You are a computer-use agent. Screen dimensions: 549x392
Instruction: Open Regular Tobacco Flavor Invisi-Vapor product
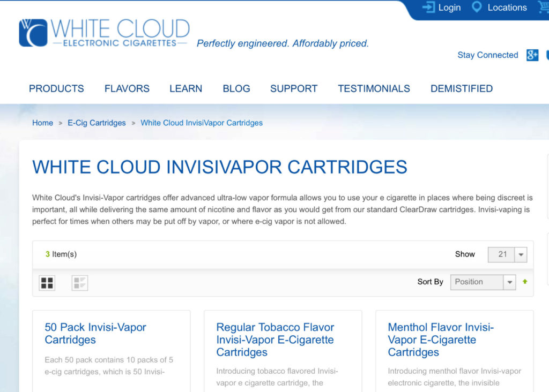click(275, 340)
